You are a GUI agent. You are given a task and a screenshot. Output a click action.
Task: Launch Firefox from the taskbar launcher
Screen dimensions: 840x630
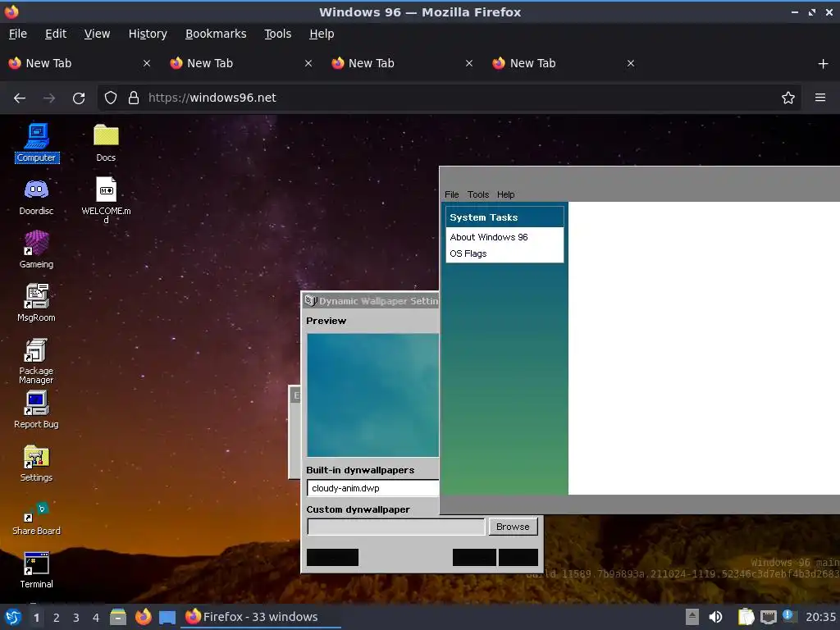[x=143, y=617]
